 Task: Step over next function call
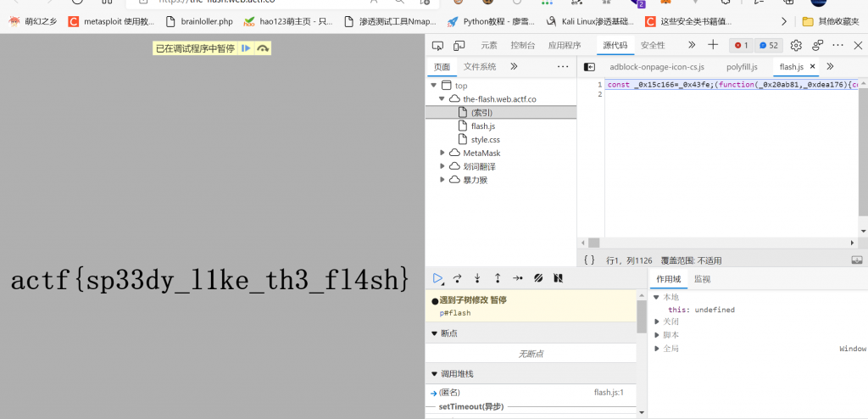coord(457,278)
